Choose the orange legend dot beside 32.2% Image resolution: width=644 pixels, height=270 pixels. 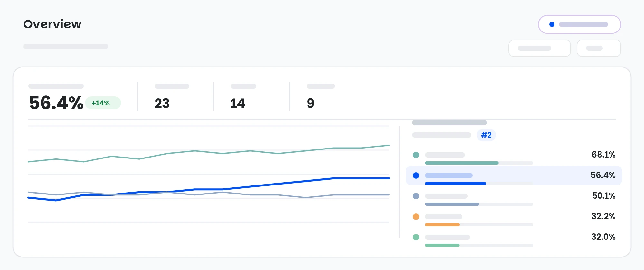(x=416, y=217)
